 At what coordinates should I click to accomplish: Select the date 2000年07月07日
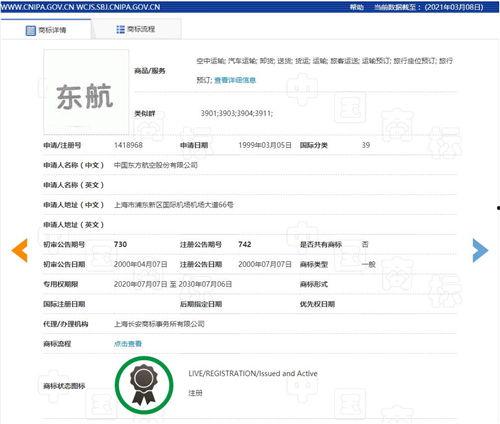pos(265,264)
